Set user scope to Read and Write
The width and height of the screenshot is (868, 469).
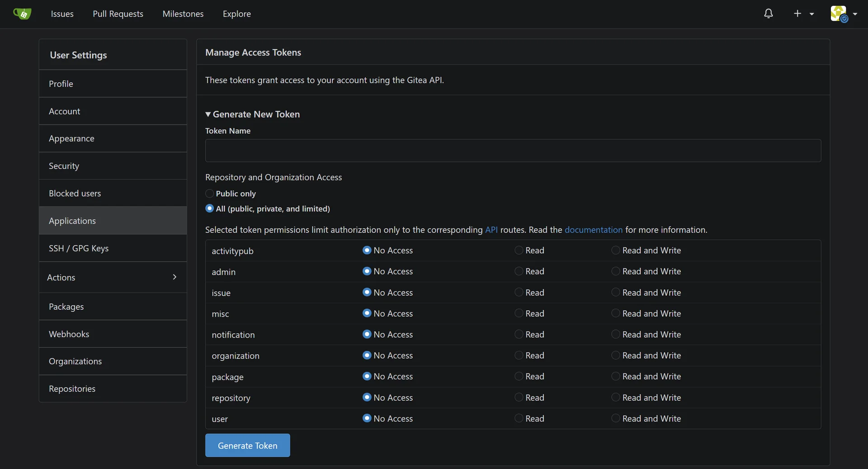(x=615, y=418)
